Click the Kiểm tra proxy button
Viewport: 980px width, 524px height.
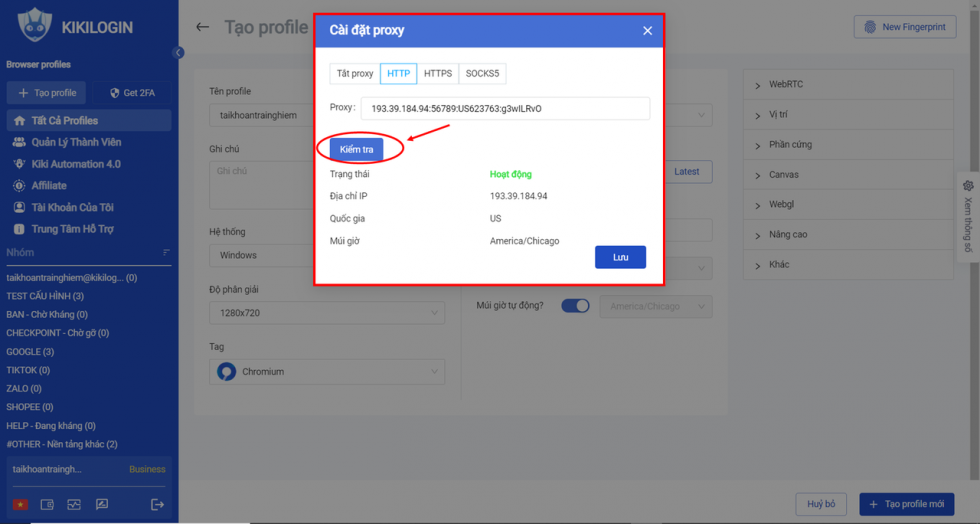click(x=356, y=149)
